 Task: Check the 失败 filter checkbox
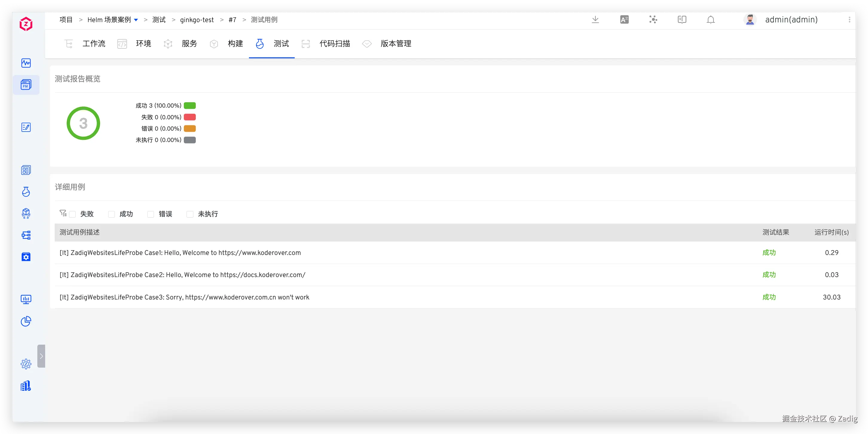[x=72, y=214]
